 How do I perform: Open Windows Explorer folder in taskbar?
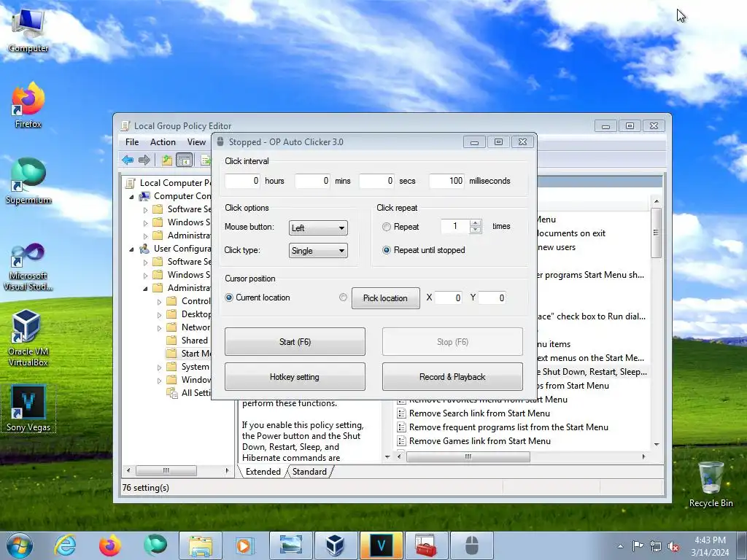[201, 545]
